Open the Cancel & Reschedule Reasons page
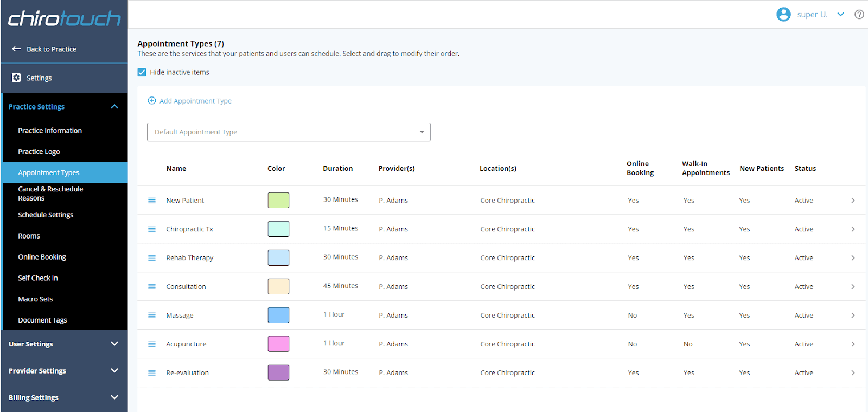The width and height of the screenshot is (868, 412). [x=50, y=194]
